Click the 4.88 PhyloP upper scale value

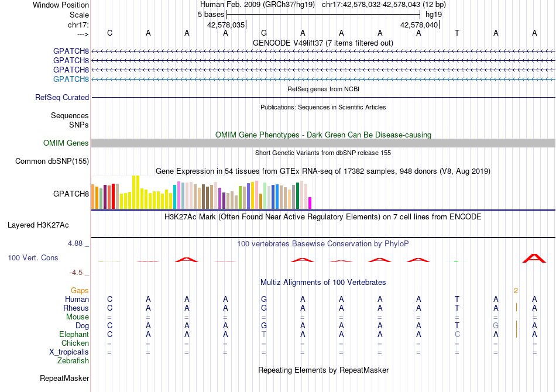[75, 243]
